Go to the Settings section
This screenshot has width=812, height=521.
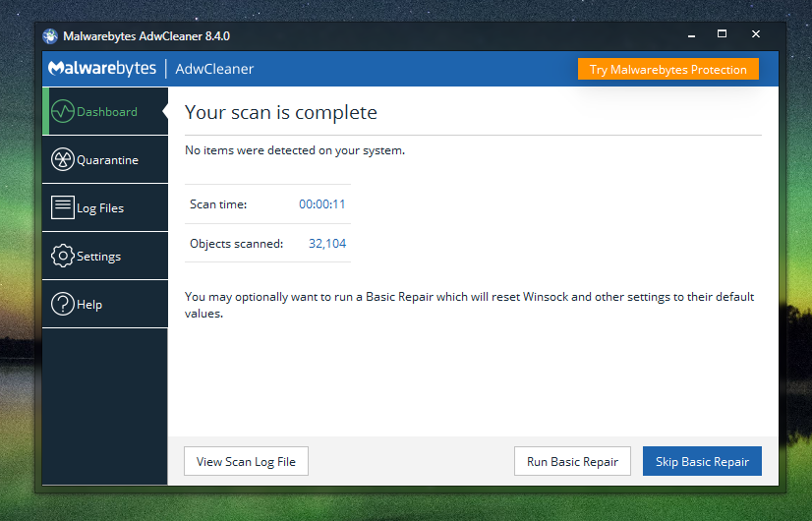[x=105, y=256]
